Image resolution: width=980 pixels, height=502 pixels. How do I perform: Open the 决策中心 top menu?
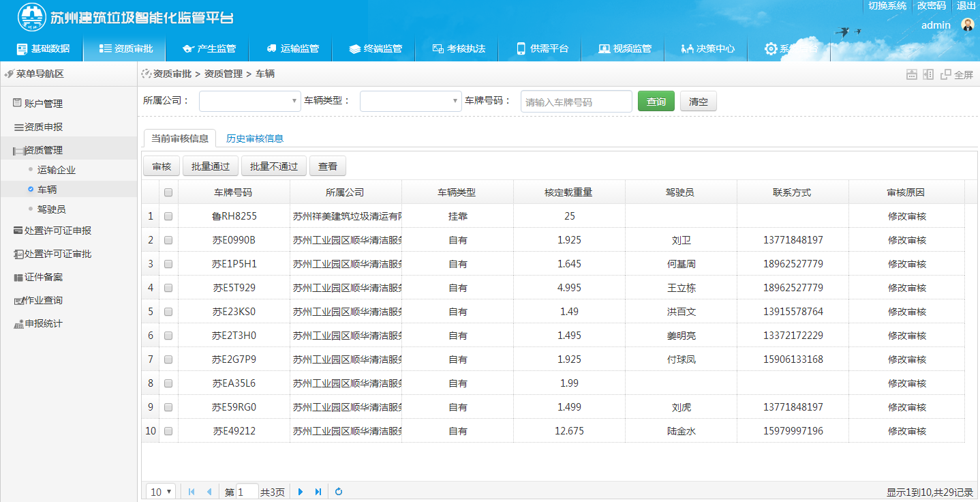coord(707,49)
